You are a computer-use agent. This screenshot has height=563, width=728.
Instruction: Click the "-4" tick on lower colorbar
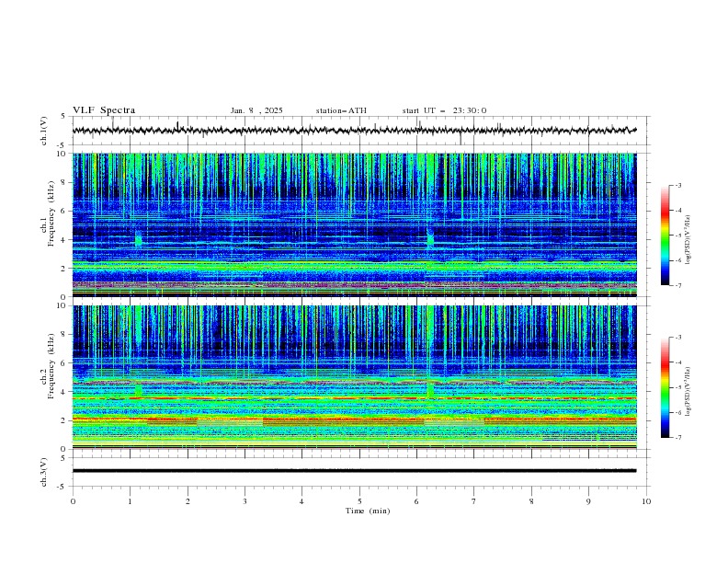[x=677, y=362]
